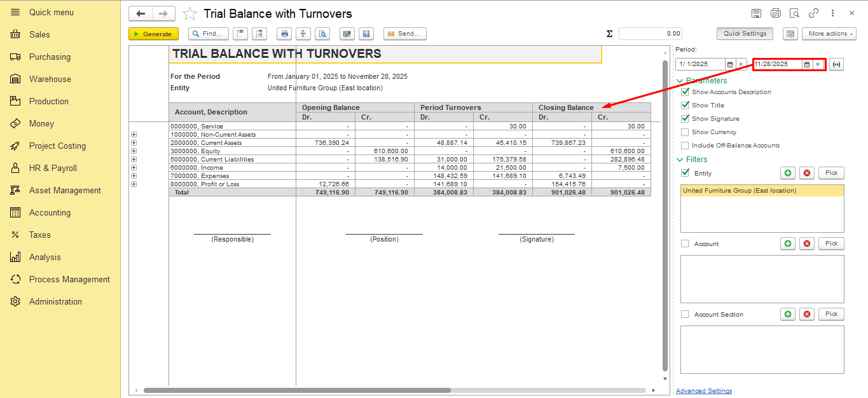868x398 pixels.
Task: Go to the Sales menu section
Action: click(x=39, y=34)
